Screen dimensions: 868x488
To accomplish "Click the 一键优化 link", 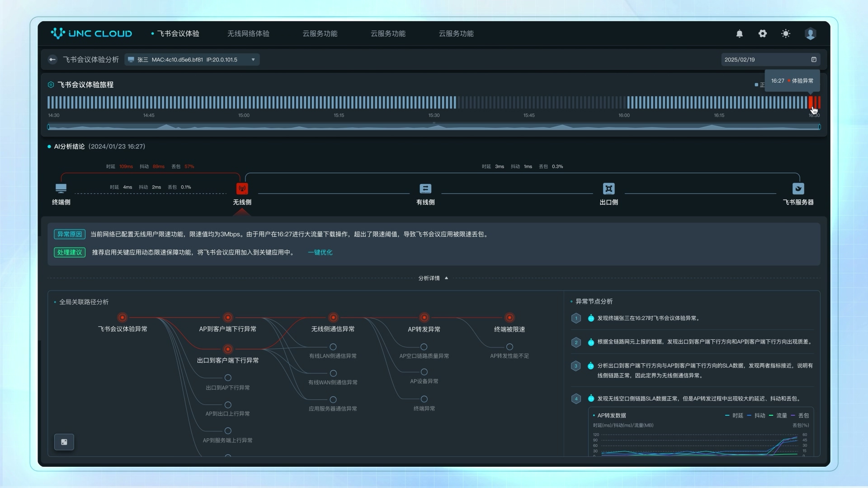I will pos(320,253).
